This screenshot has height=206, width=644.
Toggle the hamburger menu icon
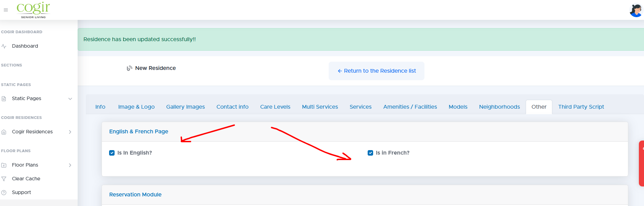click(x=6, y=10)
